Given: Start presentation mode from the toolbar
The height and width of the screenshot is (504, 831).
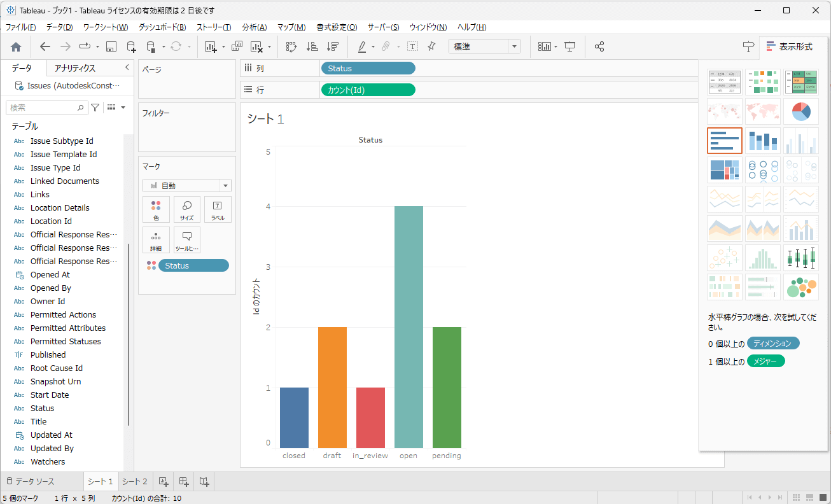Looking at the screenshot, I should coord(570,46).
